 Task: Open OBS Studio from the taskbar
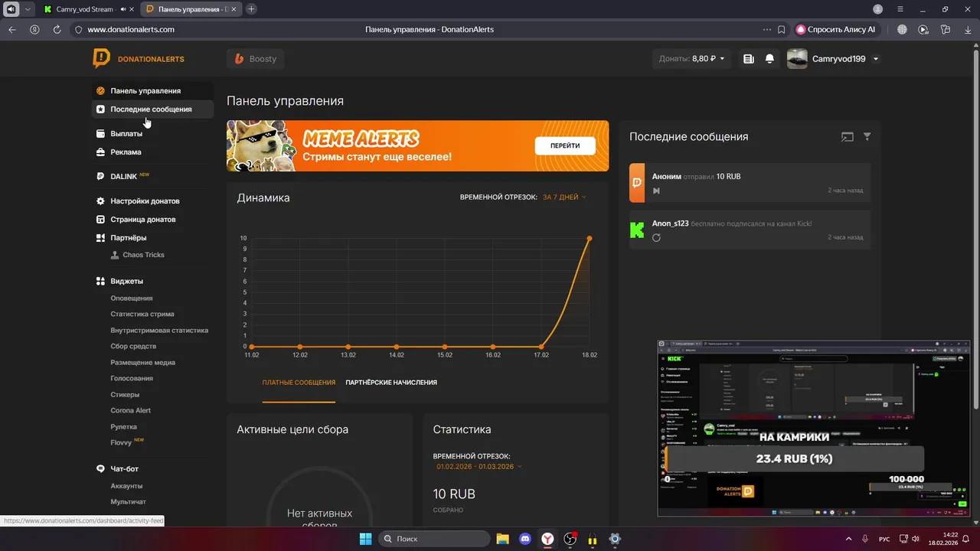[x=570, y=539]
